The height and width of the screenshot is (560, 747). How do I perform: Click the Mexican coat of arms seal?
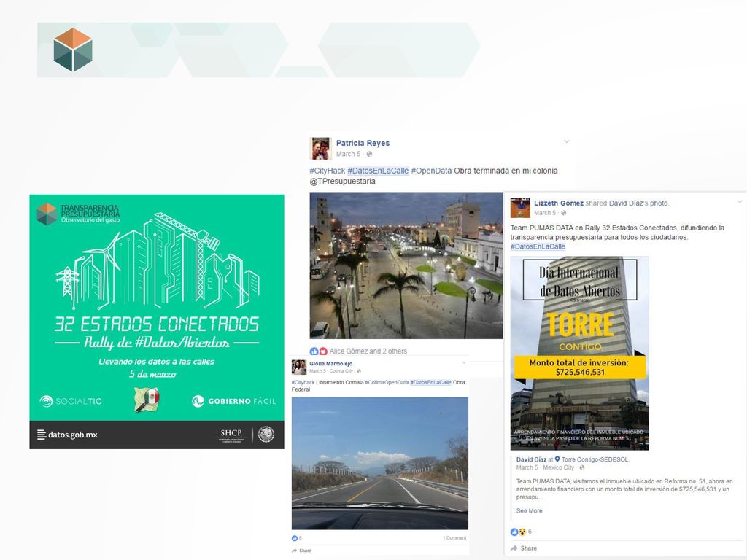click(x=266, y=435)
